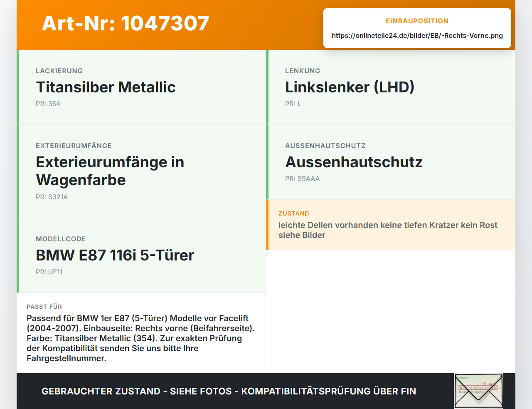Click the Passend für BMW 1er compatibility text
The image size is (532, 409).
tap(141, 338)
